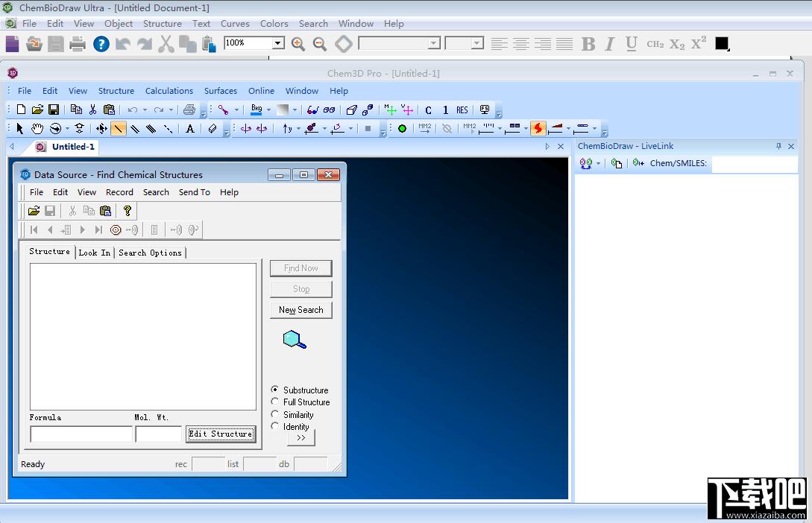Open the ChemBioDraw font name dropdown
This screenshot has height=523, width=812.
[x=434, y=43]
